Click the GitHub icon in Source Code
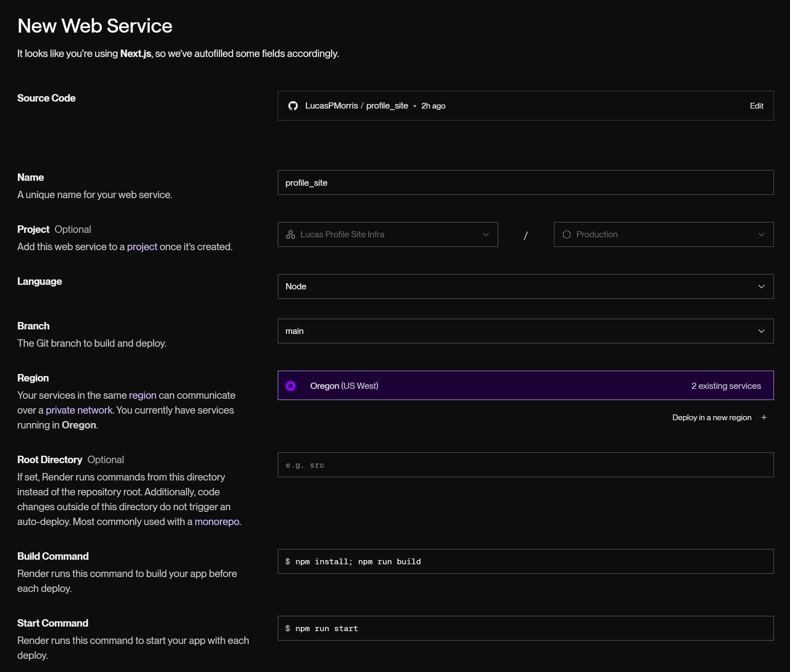Image resolution: width=790 pixels, height=672 pixels. coord(293,106)
